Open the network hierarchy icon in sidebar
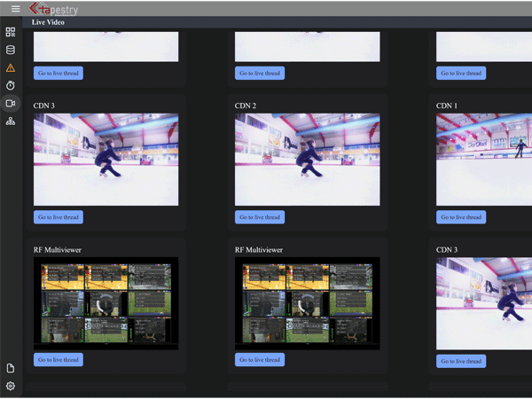Viewport: 532px width, 399px height. pos(11,121)
